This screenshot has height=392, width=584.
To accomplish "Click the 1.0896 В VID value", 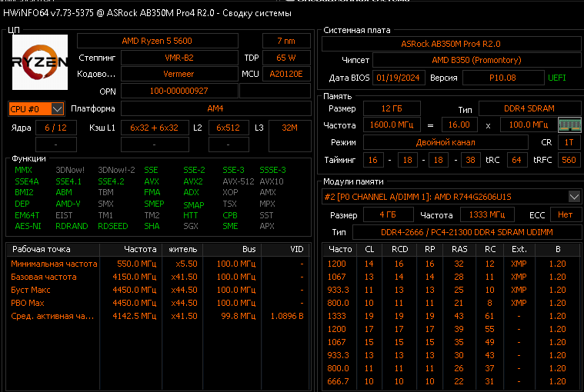I will coord(287,316).
